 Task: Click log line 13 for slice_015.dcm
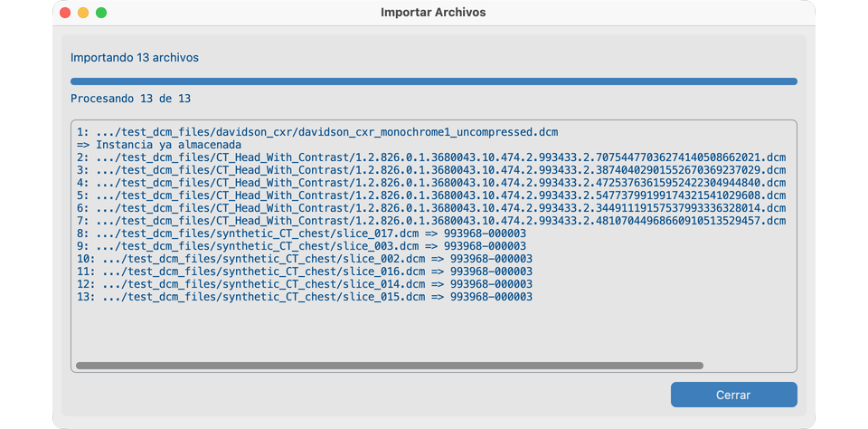pyautogui.click(x=305, y=297)
